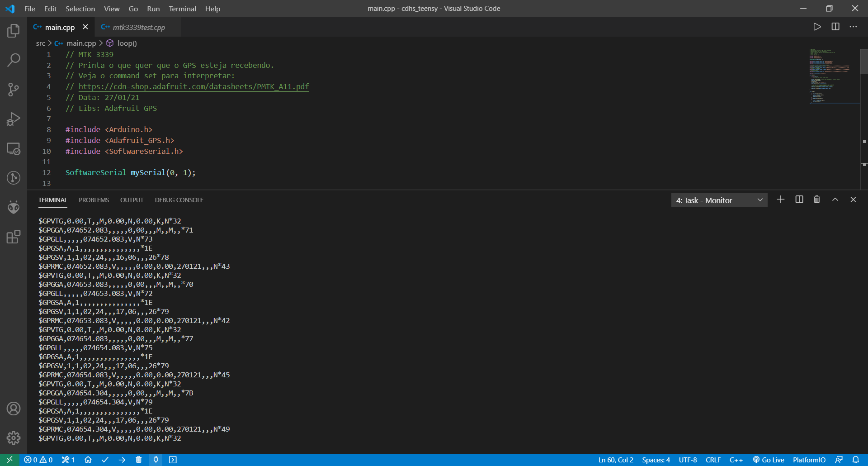The width and height of the screenshot is (868, 466).
Task: Open the View menu
Action: (112, 9)
